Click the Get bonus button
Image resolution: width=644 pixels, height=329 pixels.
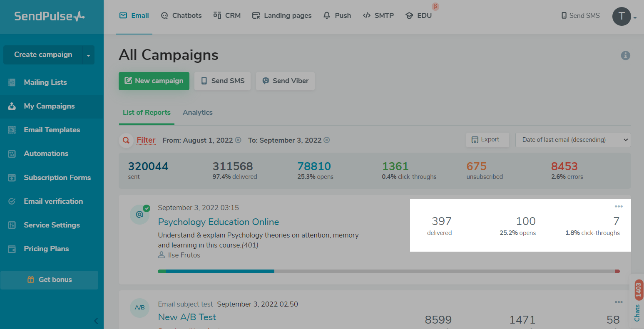[x=49, y=280]
